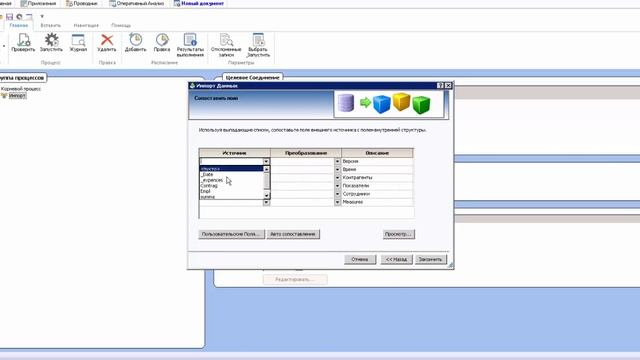This screenshot has width=640, height=360.
Task: Open the Преобразование dropdown in Сотрудники row
Action: tap(337, 194)
